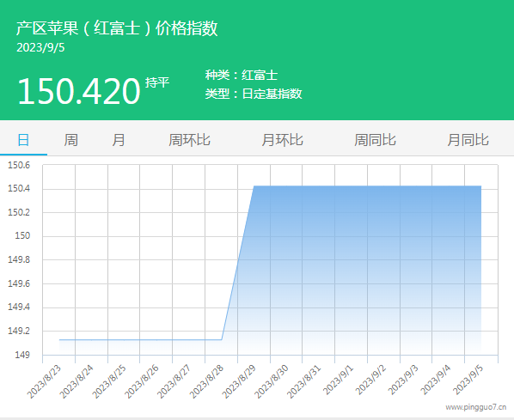Click the 种类:红富士 label
Image resolution: width=514 pixels, height=420 pixels.
pyautogui.click(x=242, y=75)
